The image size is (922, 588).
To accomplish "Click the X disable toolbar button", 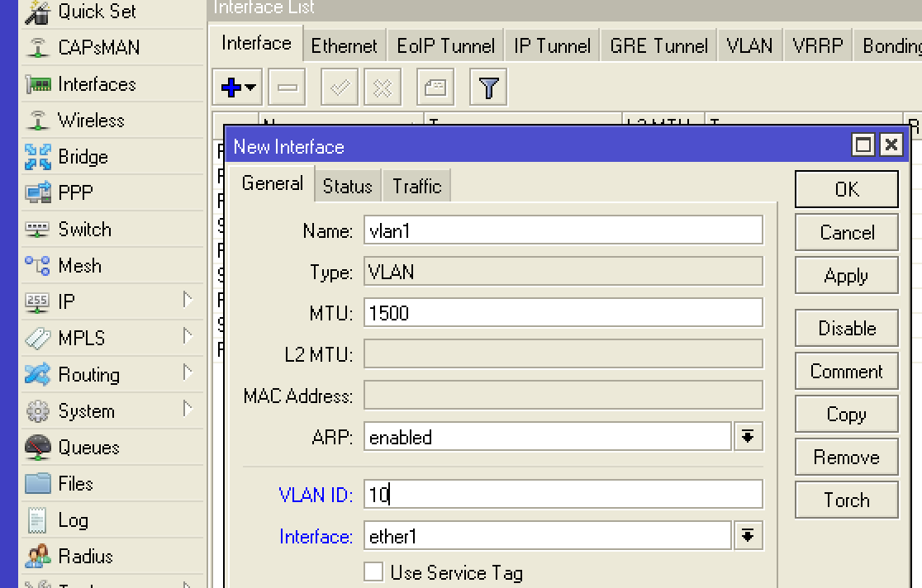I will (383, 88).
